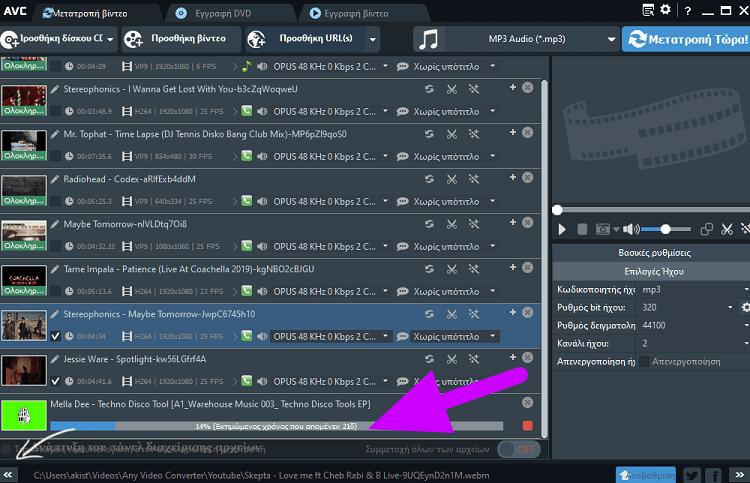Click Προσθήκη βίντεο button
Screen dimensions: 750x483
coord(181,39)
